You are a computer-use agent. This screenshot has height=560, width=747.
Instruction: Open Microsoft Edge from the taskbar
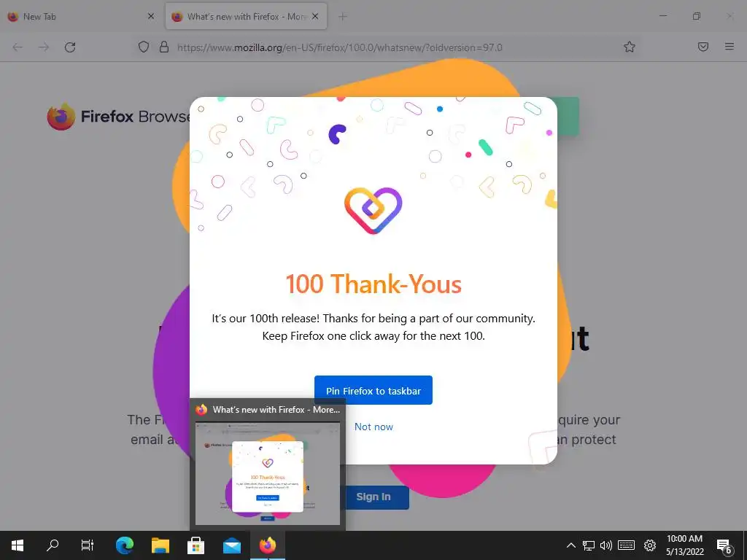coord(125,545)
